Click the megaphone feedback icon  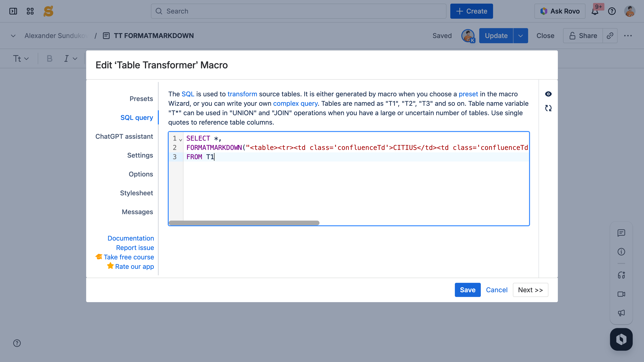[621, 313]
